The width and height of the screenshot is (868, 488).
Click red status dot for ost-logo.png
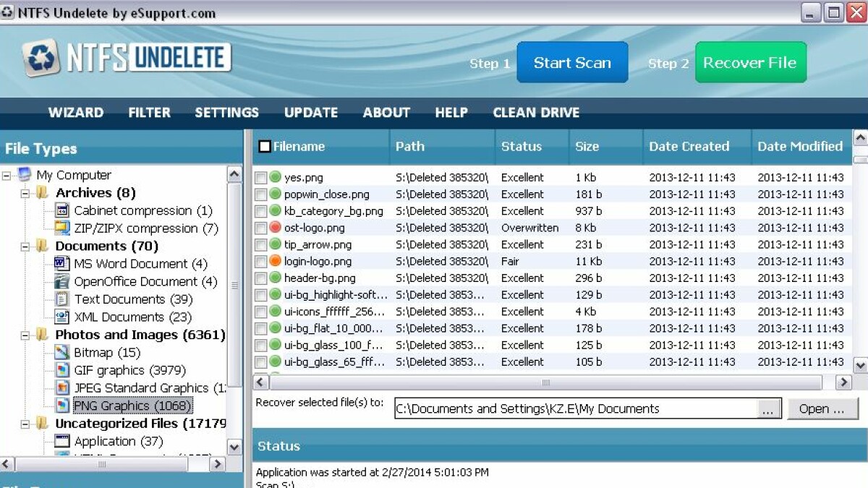coord(275,228)
